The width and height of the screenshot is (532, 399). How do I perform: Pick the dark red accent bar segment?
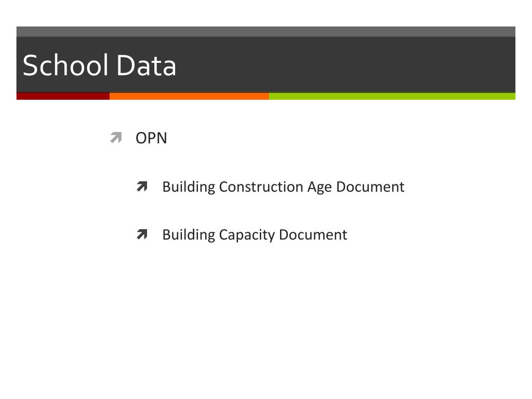point(63,96)
